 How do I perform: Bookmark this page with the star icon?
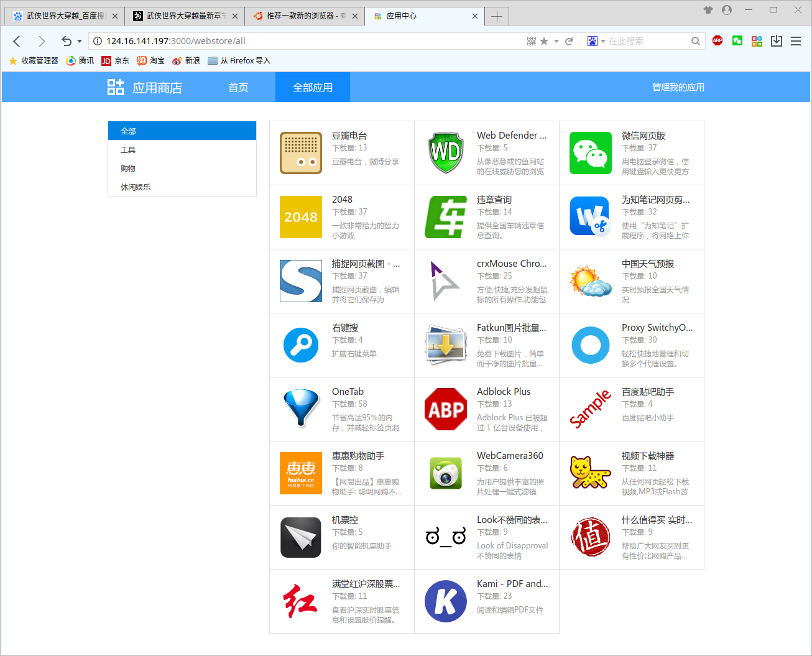coord(544,41)
